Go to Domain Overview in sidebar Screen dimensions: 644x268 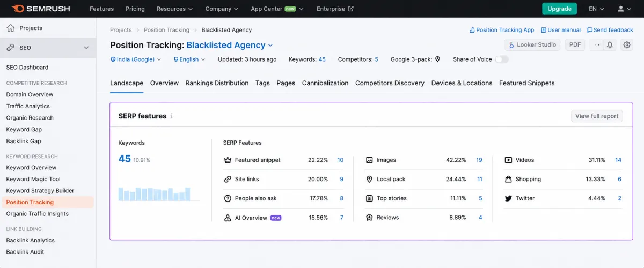tap(30, 94)
